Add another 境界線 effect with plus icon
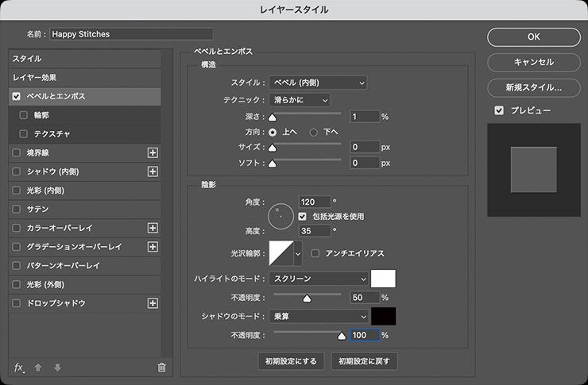 pos(153,152)
